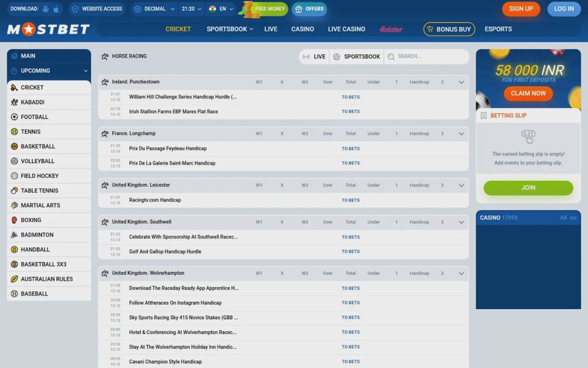The height and width of the screenshot is (368, 588).
Task: Click the Apple download icon
Action: (56, 9)
